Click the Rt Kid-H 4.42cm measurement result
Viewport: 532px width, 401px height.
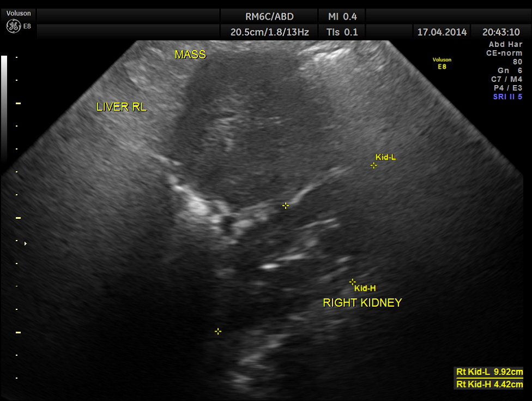(489, 384)
